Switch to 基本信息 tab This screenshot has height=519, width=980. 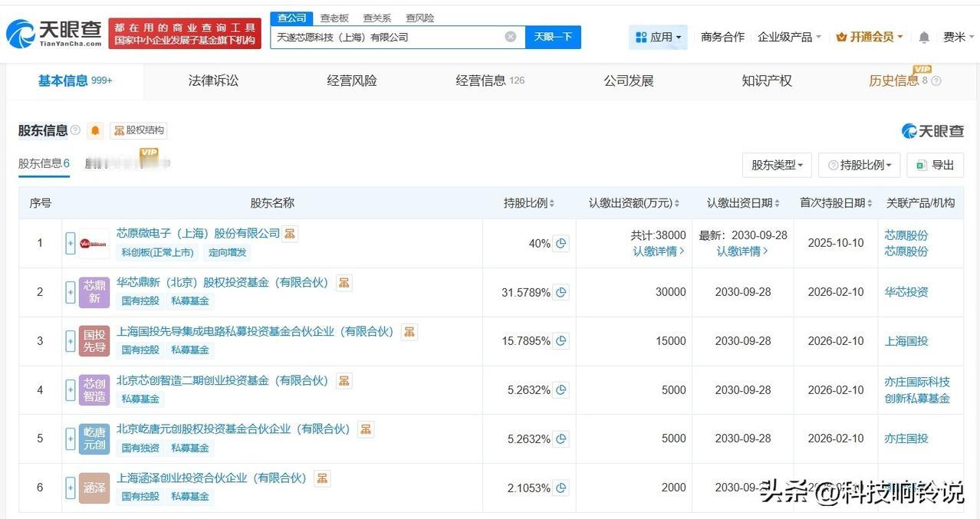[75, 80]
